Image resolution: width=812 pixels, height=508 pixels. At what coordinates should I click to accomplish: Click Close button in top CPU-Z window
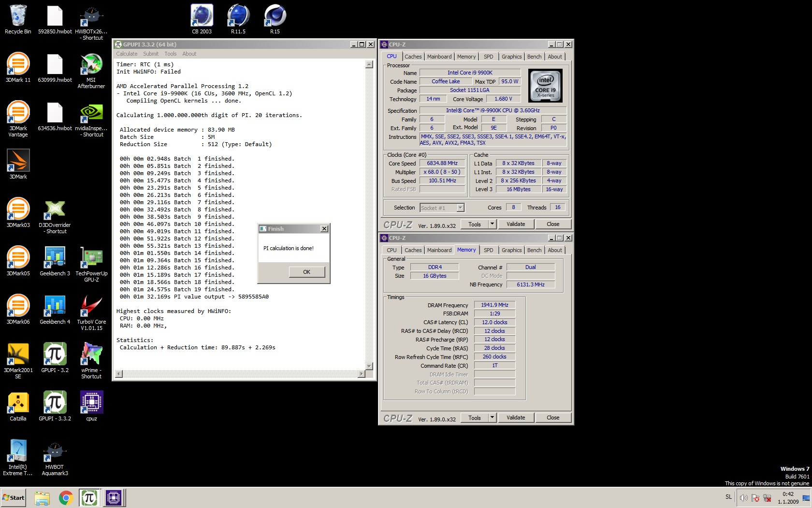553,224
